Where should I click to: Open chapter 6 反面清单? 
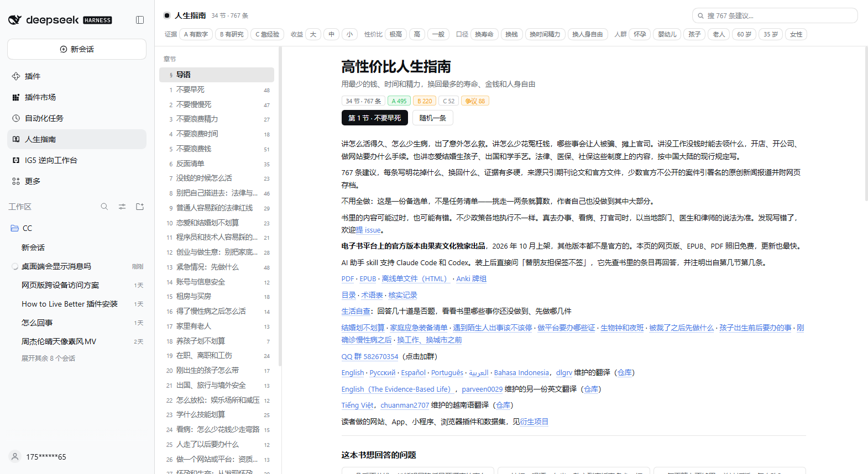pyautogui.click(x=217, y=164)
